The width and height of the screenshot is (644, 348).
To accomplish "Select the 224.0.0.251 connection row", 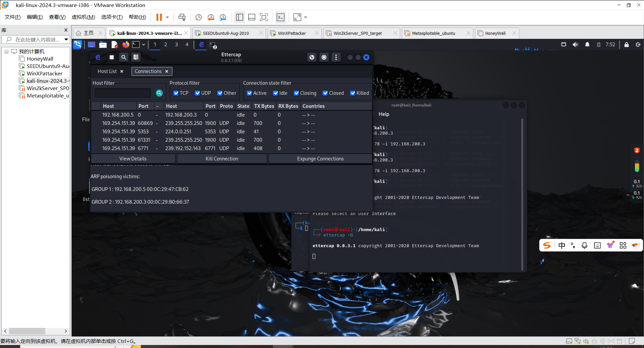I will (231, 132).
